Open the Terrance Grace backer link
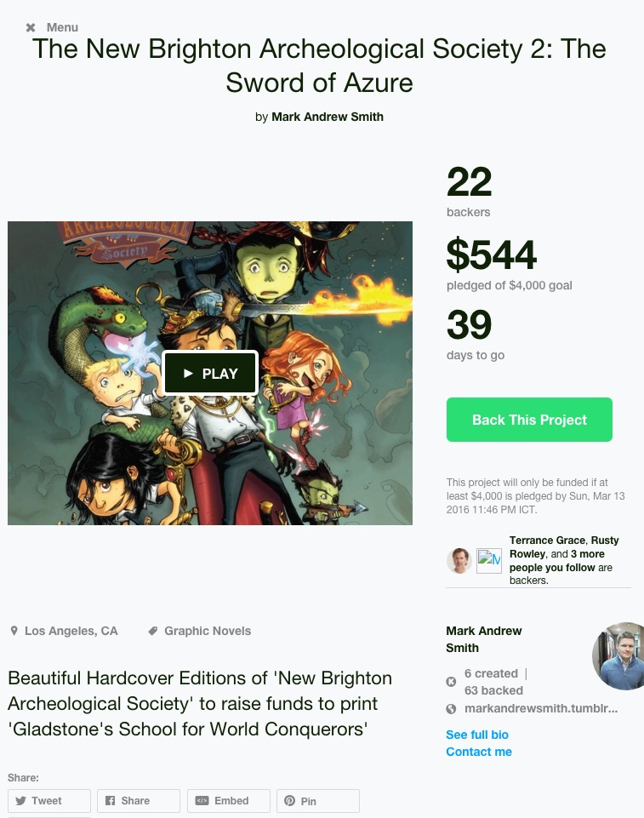The width and height of the screenshot is (644, 818). (548, 541)
